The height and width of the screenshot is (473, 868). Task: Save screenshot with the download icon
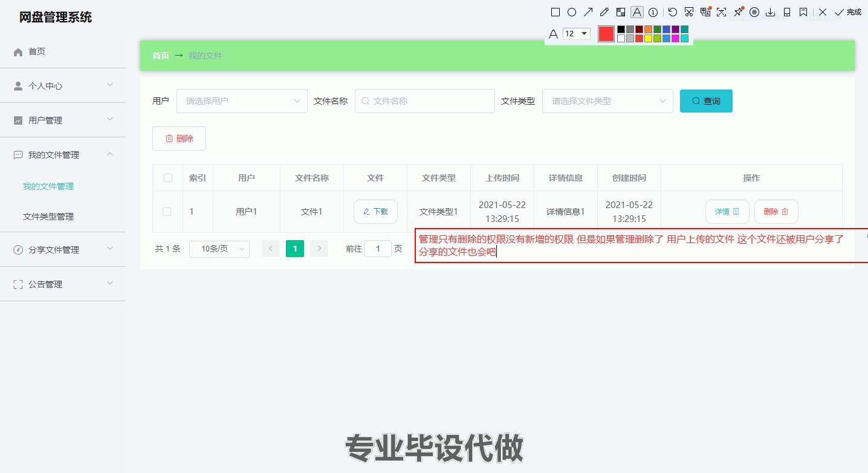point(771,12)
